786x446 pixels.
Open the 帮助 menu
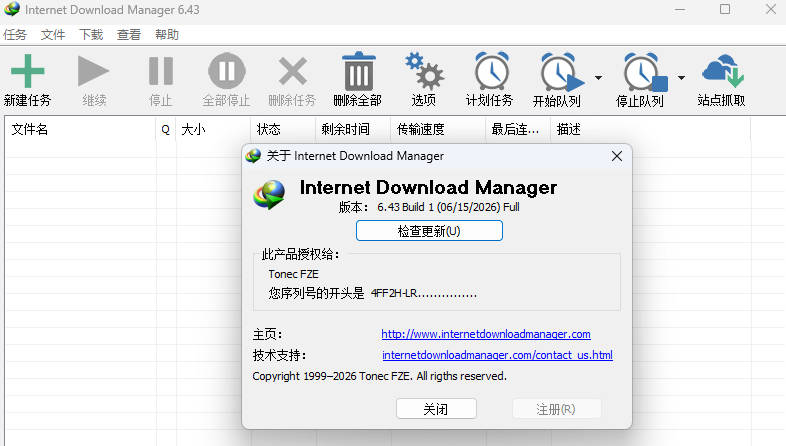click(x=167, y=35)
